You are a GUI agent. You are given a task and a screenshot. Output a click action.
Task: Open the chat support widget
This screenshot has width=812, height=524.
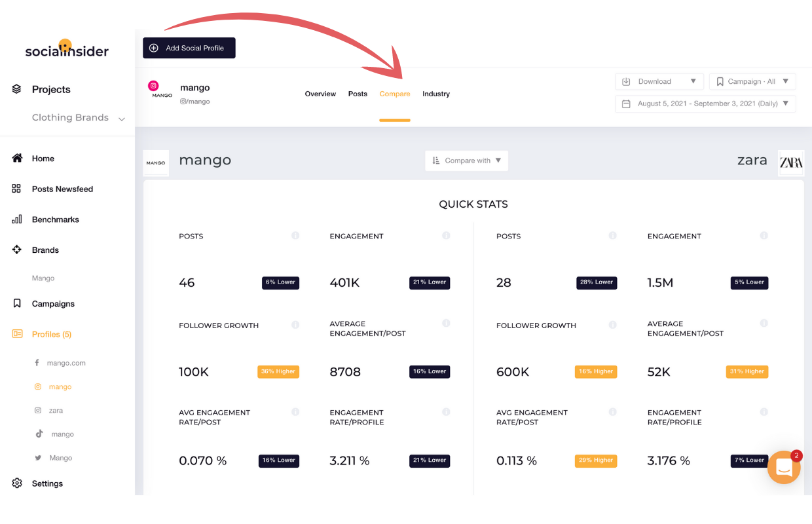784,467
